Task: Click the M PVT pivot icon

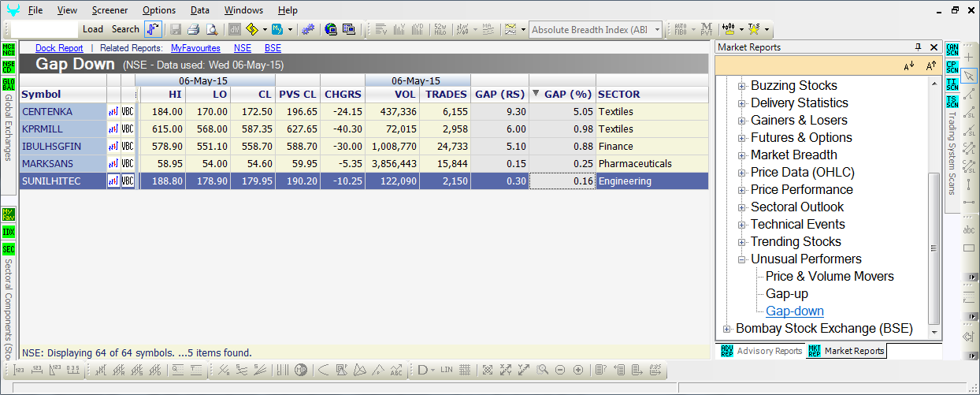Action: [x=706, y=29]
